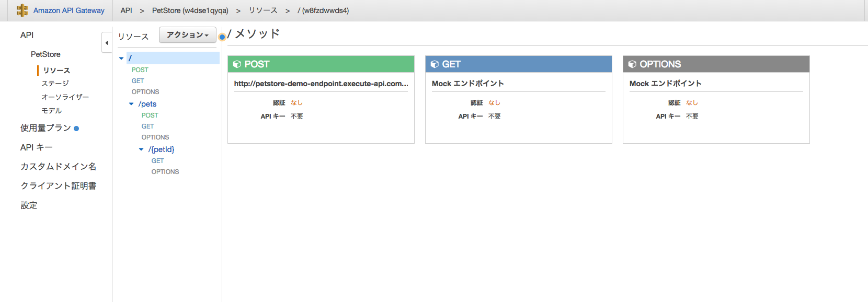Click the API breadcrumb link

(x=127, y=10)
